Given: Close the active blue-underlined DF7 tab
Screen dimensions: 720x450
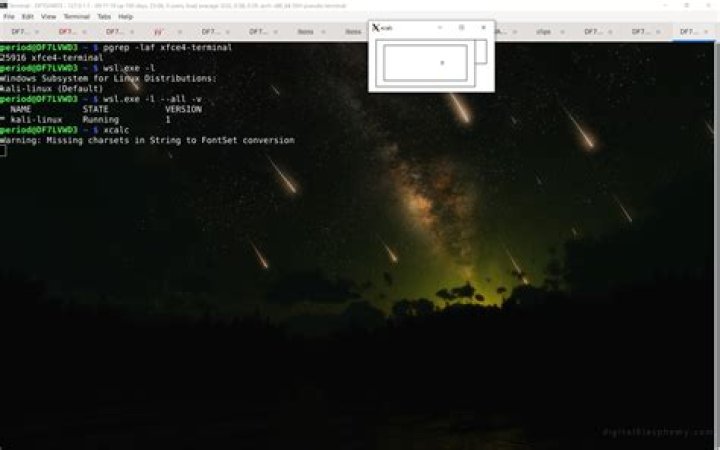Looking at the screenshot, I should [706, 32].
